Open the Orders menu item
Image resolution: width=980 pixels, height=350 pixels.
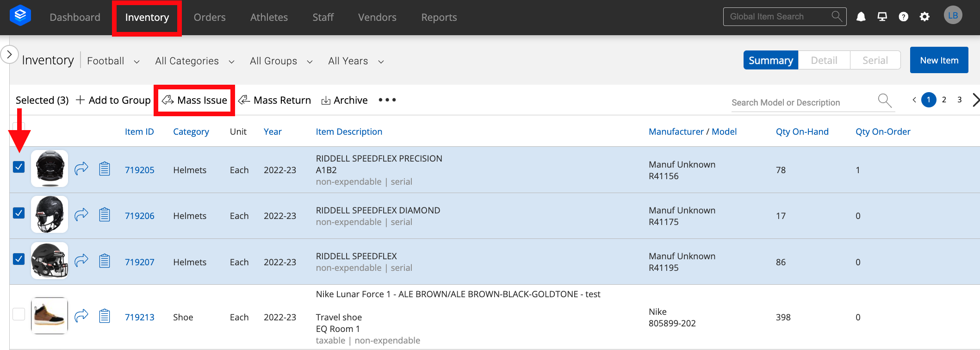210,18
